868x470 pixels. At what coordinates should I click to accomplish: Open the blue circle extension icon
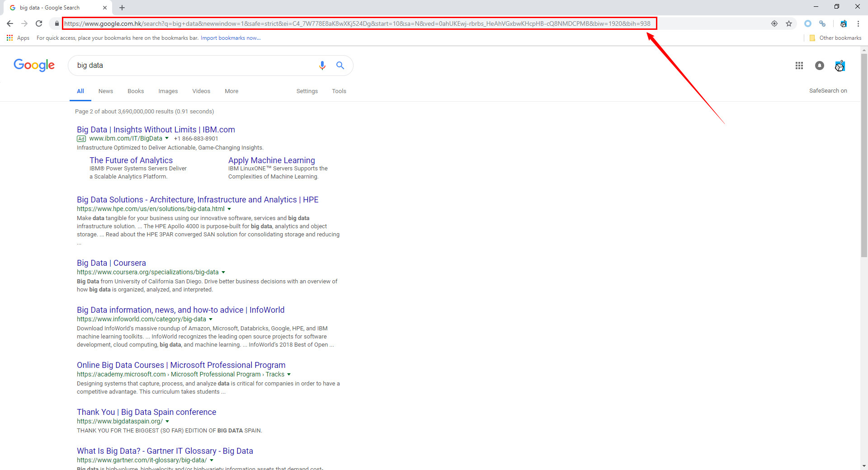[x=808, y=23]
